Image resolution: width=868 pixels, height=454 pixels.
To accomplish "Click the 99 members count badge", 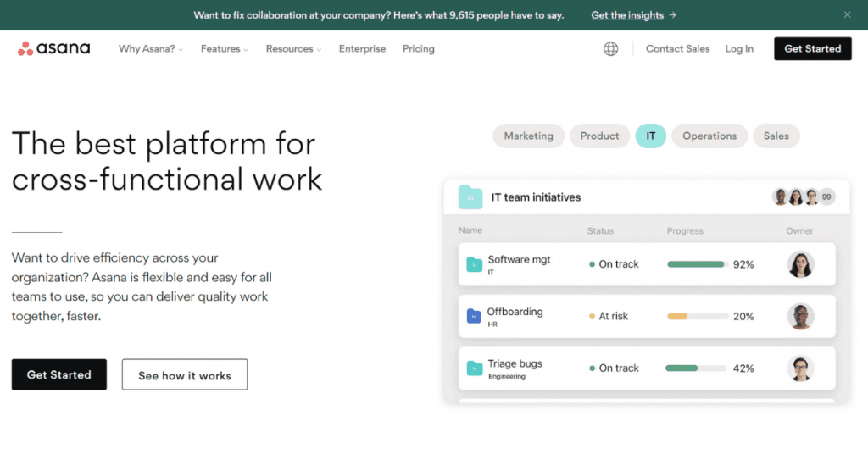I will point(826,197).
